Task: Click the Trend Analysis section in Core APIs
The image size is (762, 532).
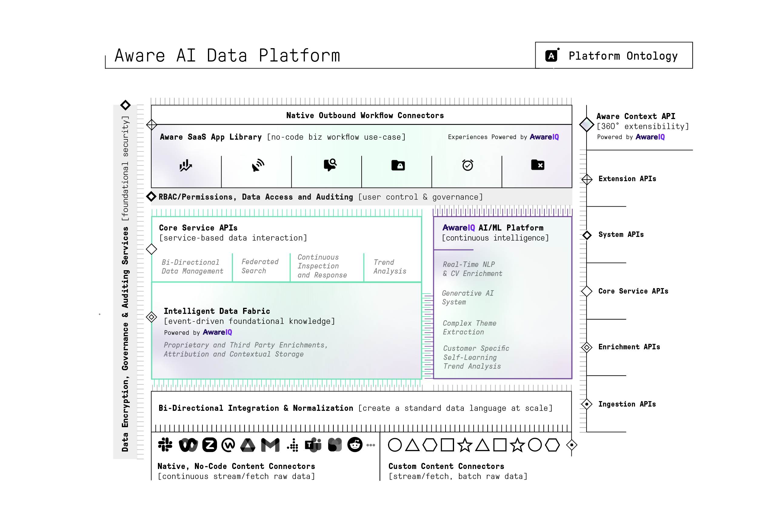Action: pyautogui.click(x=389, y=267)
